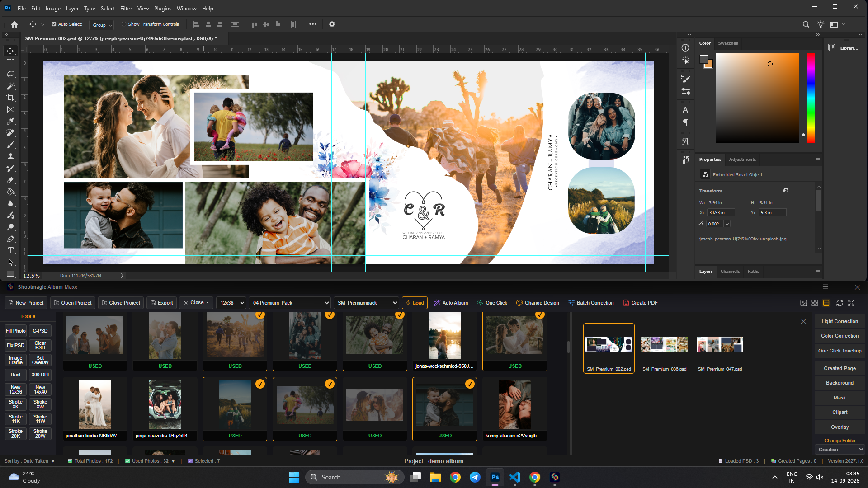Switch to the Adjustments tab
The height and width of the screenshot is (488, 868).
[742, 160]
